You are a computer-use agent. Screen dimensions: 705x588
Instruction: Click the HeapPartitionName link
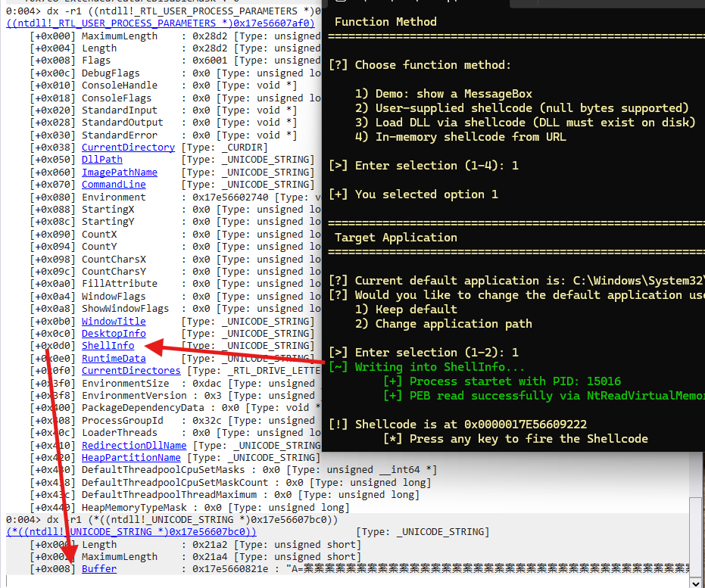pyautogui.click(x=131, y=457)
